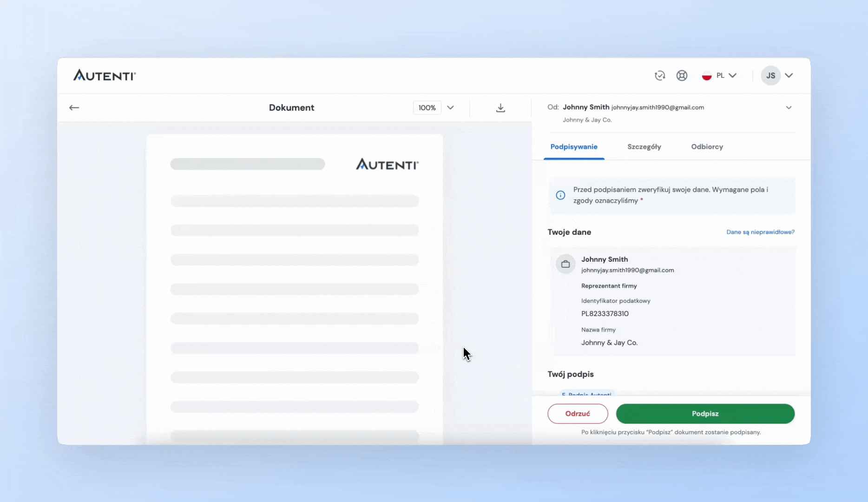The height and width of the screenshot is (502, 868).
Task: Click the Odrzuć button to reject
Action: click(578, 414)
